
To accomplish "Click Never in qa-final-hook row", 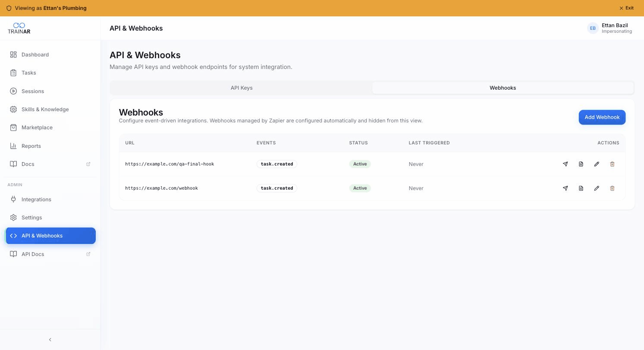I will tap(416, 164).
